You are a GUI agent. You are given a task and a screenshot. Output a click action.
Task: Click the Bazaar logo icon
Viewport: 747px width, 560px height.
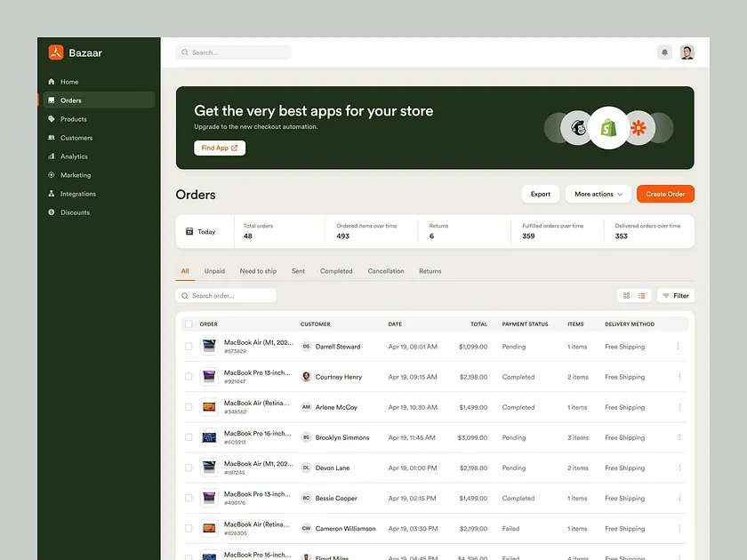point(56,52)
